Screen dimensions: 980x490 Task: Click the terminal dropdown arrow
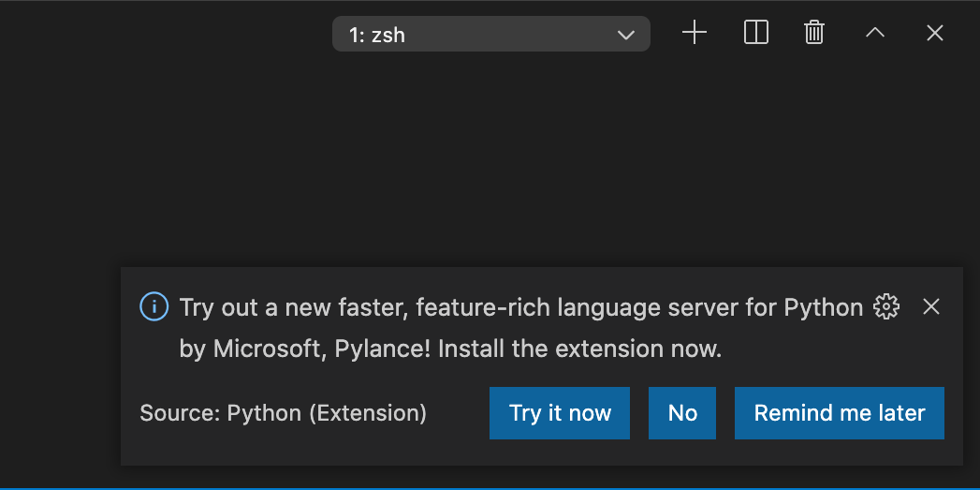(x=626, y=36)
